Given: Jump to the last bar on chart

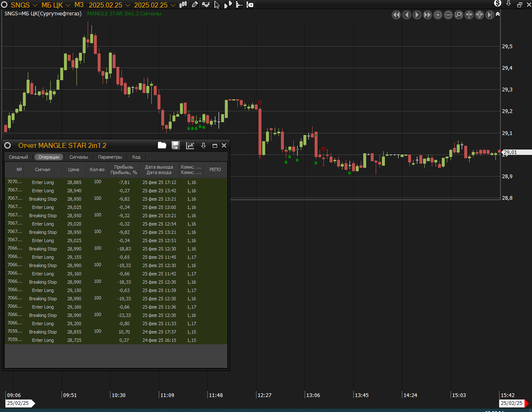Looking at the screenshot, I should pos(490,15).
